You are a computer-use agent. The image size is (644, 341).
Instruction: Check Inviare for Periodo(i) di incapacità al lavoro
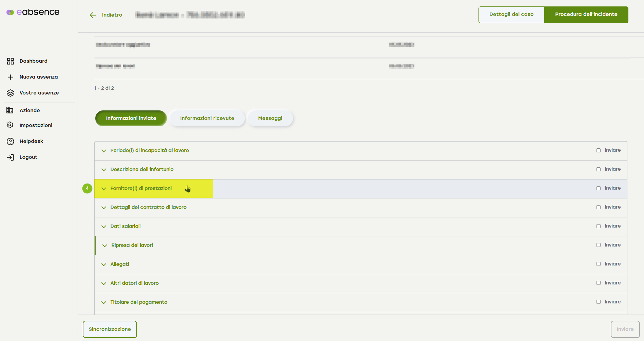pyautogui.click(x=599, y=150)
